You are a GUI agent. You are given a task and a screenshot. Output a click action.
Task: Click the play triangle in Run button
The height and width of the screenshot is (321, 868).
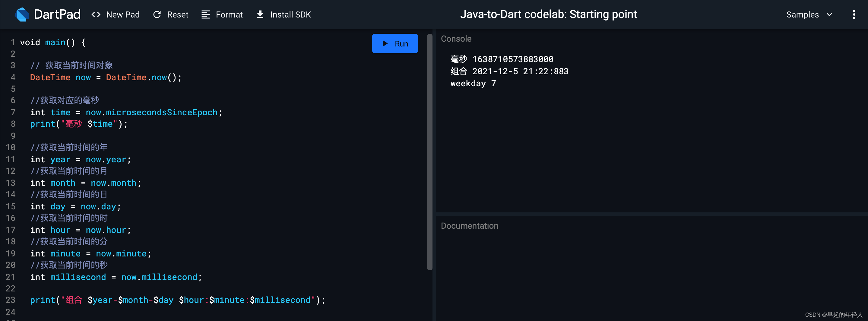point(385,43)
